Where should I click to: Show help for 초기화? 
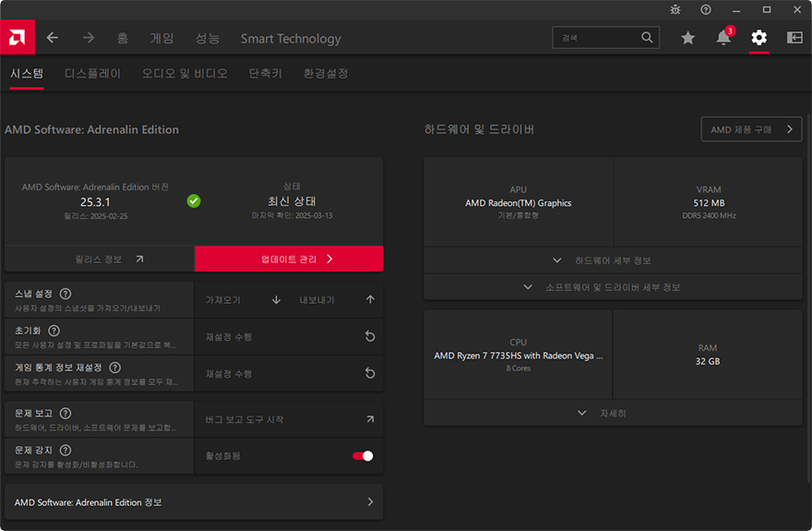point(54,331)
